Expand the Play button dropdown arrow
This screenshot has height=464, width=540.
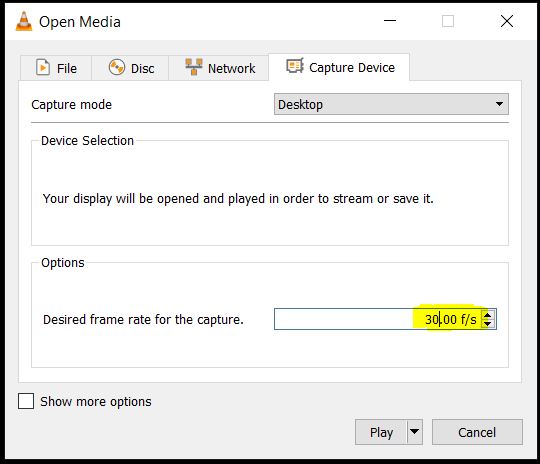coord(415,432)
